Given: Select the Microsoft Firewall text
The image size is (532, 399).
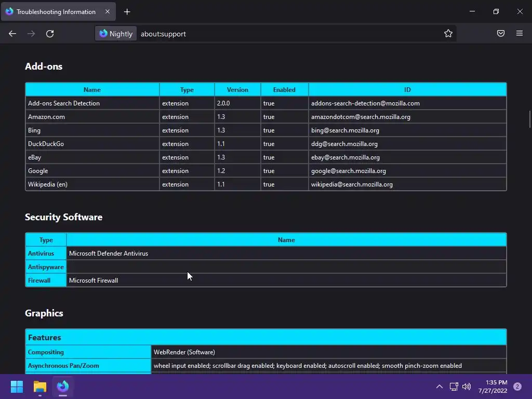Looking at the screenshot, I should click(x=94, y=281).
